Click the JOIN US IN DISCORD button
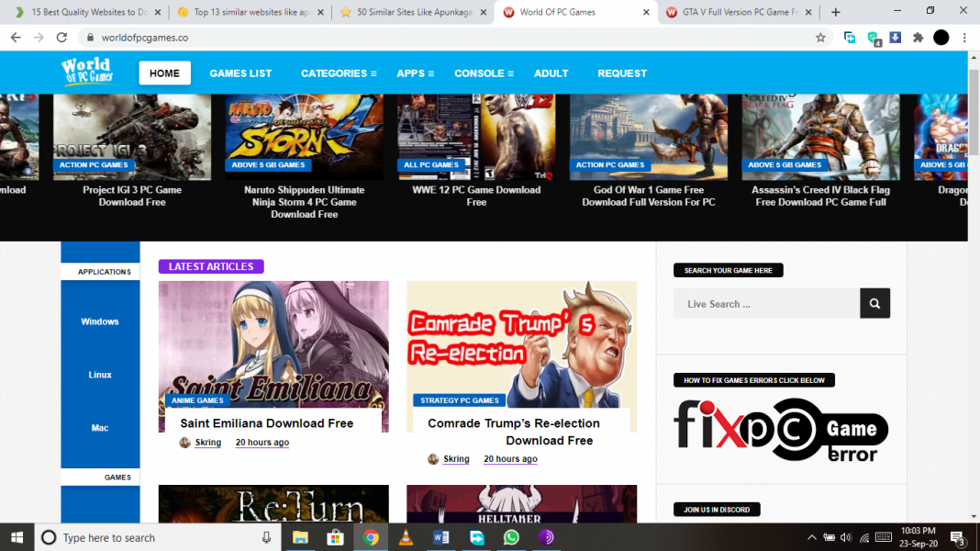Image resolution: width=980 pixels, height=551 pixels. coord(717,509)
